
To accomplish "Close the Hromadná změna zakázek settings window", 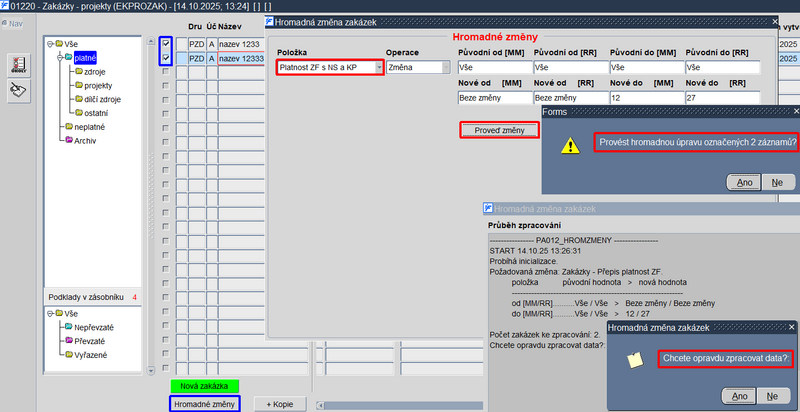I will (775, 21).
